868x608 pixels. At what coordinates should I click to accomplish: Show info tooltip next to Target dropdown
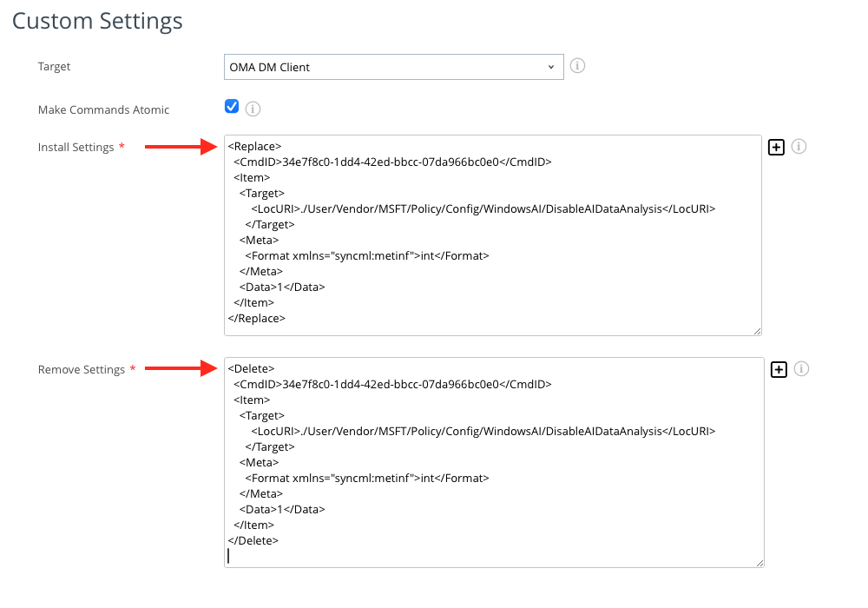(x=577, y=65)
